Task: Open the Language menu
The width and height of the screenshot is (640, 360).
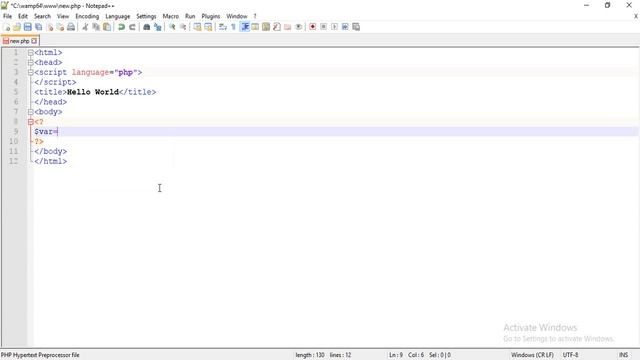Action: (118, 16)
